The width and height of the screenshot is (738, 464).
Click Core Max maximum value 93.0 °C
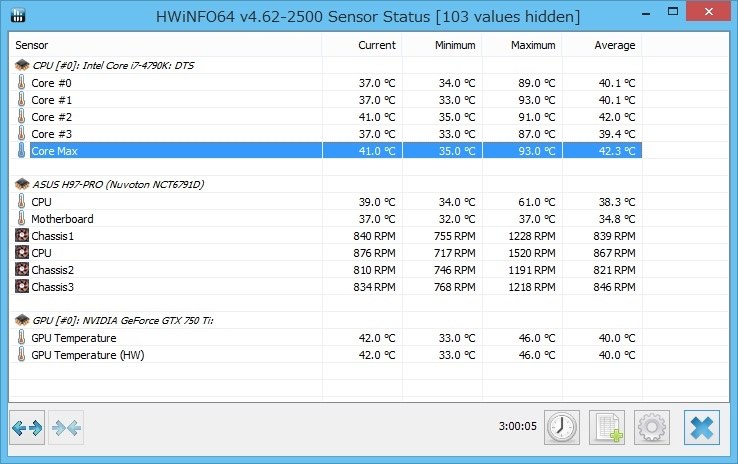coord(537,151)
